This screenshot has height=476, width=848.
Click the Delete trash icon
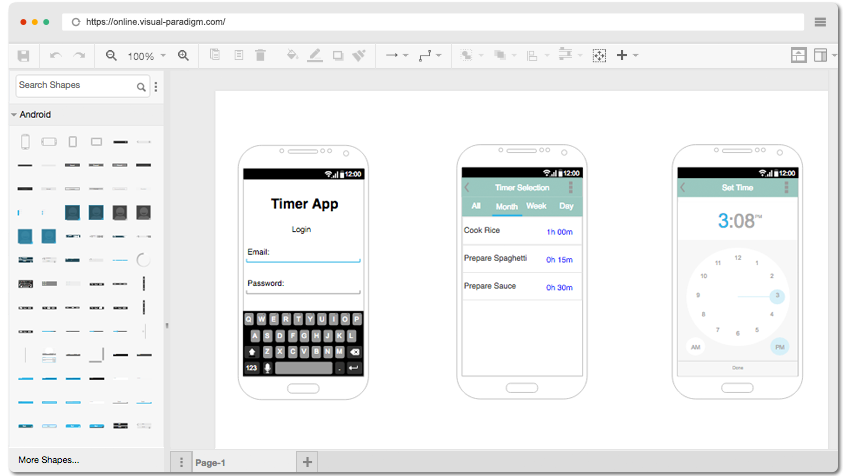tap(260, 55)
